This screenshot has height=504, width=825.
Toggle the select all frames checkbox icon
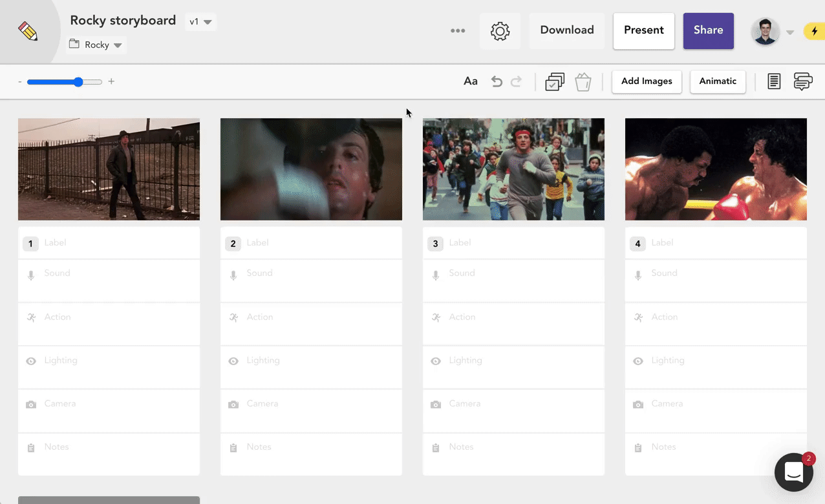(554, 82)
